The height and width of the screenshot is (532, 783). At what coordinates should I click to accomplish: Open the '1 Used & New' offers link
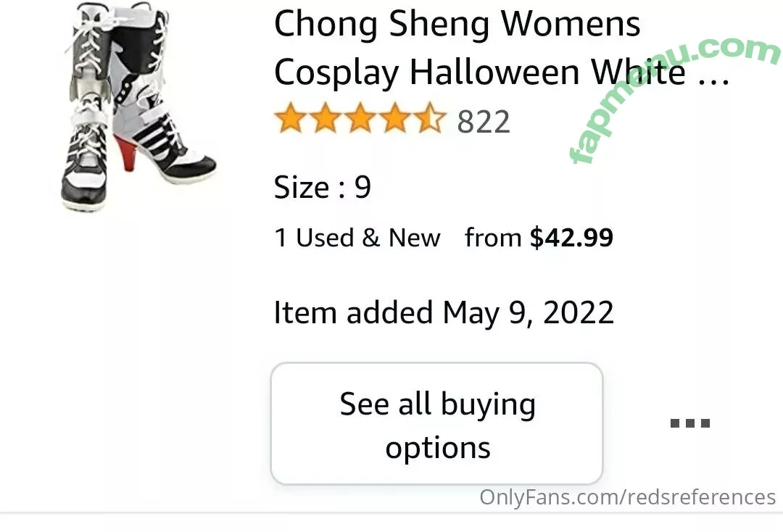coord(357,238)
